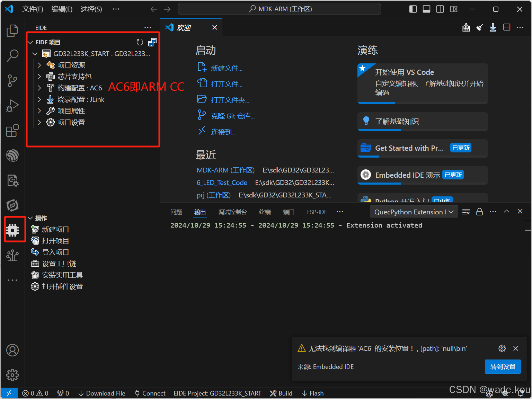This screenshot has width=532, height=399.
Task: Open the Search view in activity bar
Action: (12, 55)
